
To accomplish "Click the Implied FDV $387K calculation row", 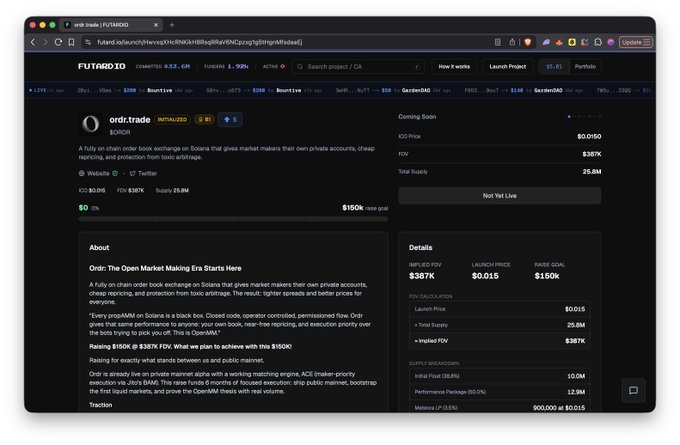I will 500,341.
